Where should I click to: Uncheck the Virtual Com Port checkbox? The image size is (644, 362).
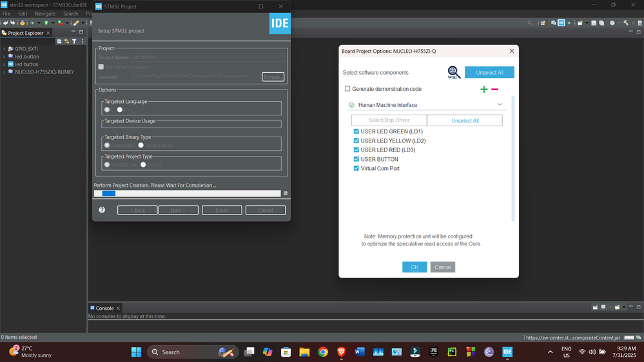(x=356, y=168)
